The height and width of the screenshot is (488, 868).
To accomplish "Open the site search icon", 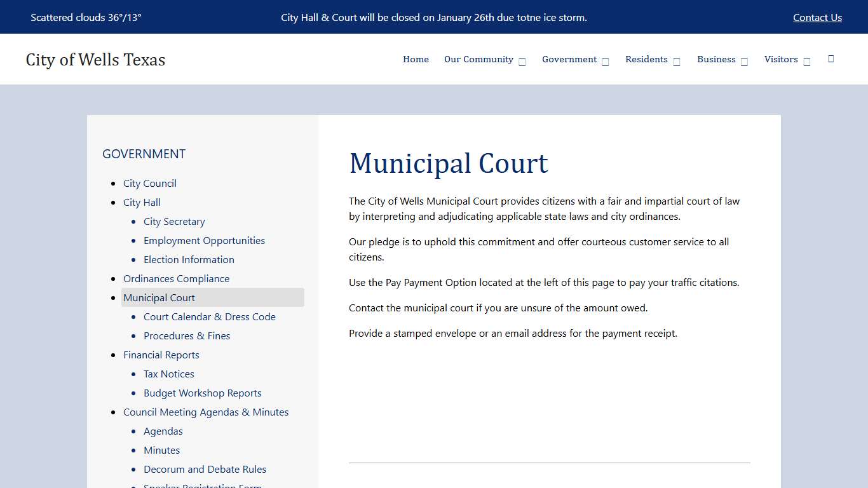I will (831, 58).
